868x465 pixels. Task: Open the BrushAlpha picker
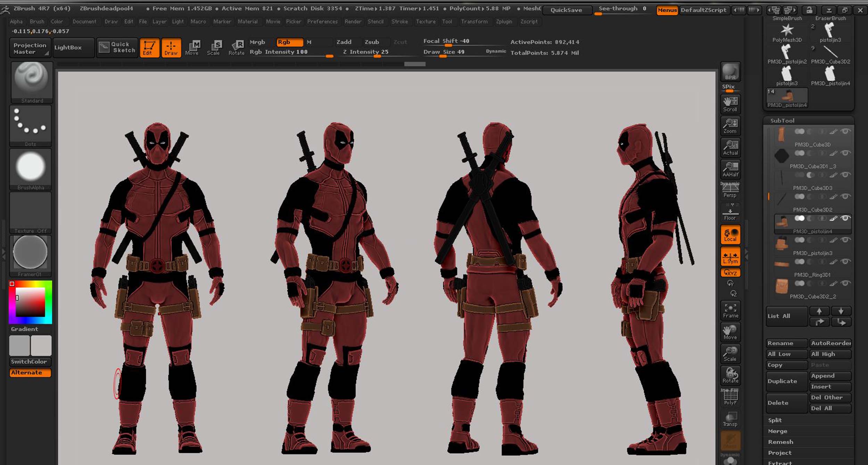coord(31,169)
